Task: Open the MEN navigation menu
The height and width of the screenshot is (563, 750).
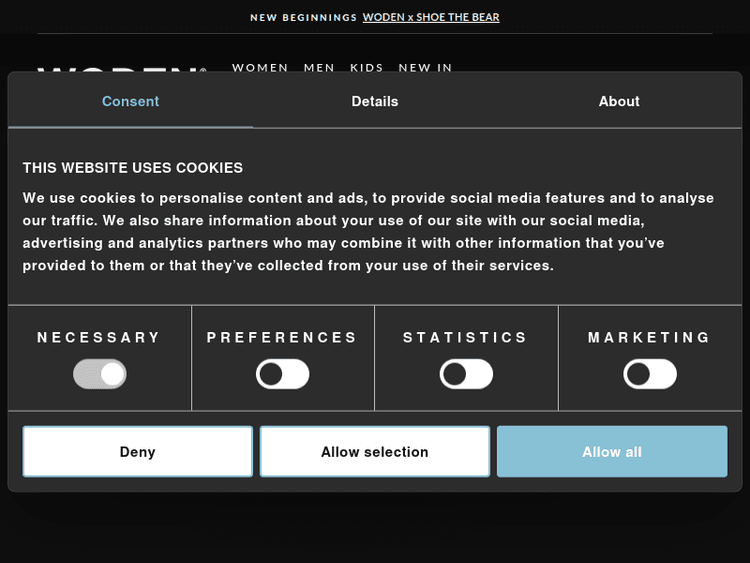Action: pos(319,67)
